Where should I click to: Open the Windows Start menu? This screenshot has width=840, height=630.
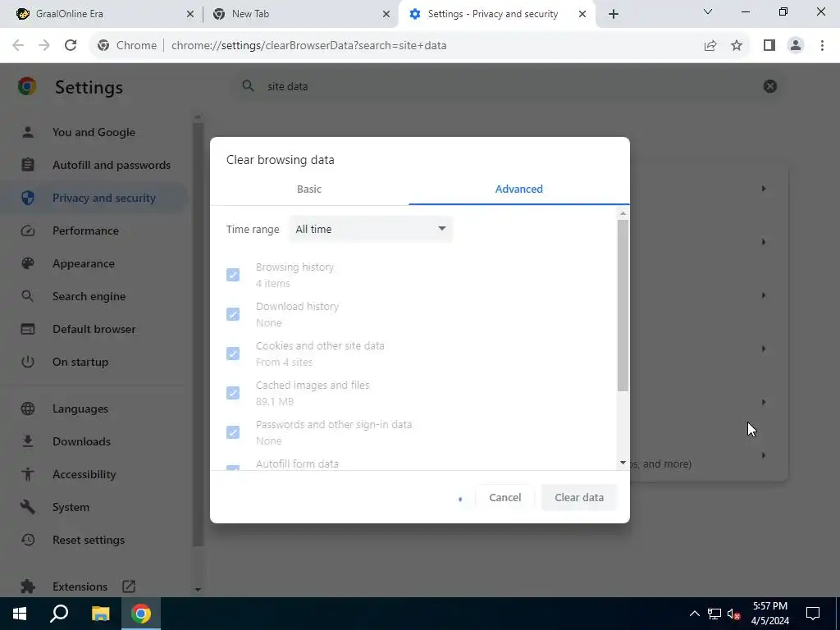coord(20,614)
